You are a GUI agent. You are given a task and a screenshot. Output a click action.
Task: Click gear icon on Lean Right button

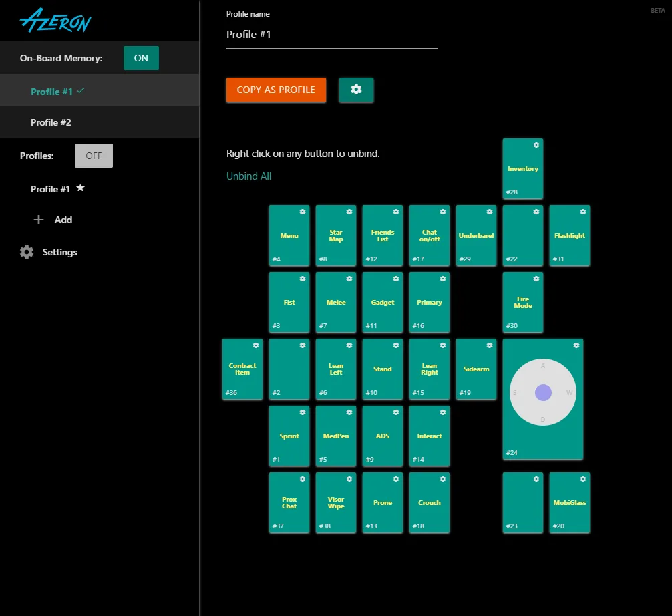click(x=443, y=345)
